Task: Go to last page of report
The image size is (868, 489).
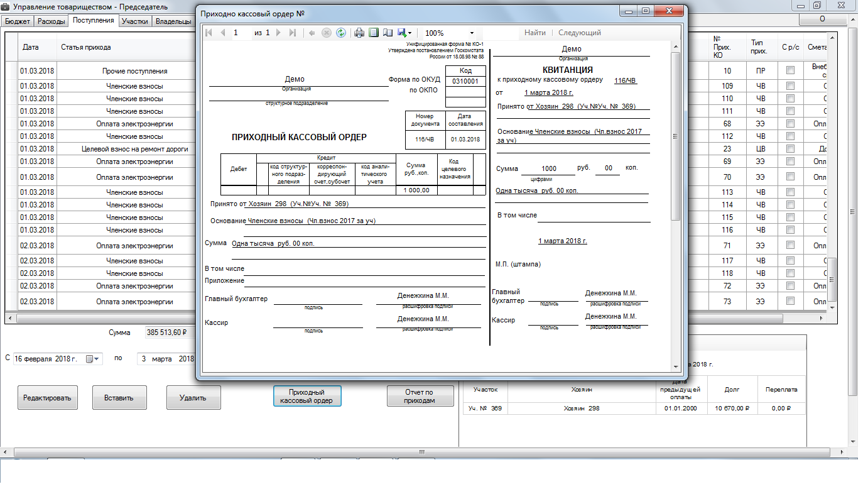Action: tap(292, 33)
